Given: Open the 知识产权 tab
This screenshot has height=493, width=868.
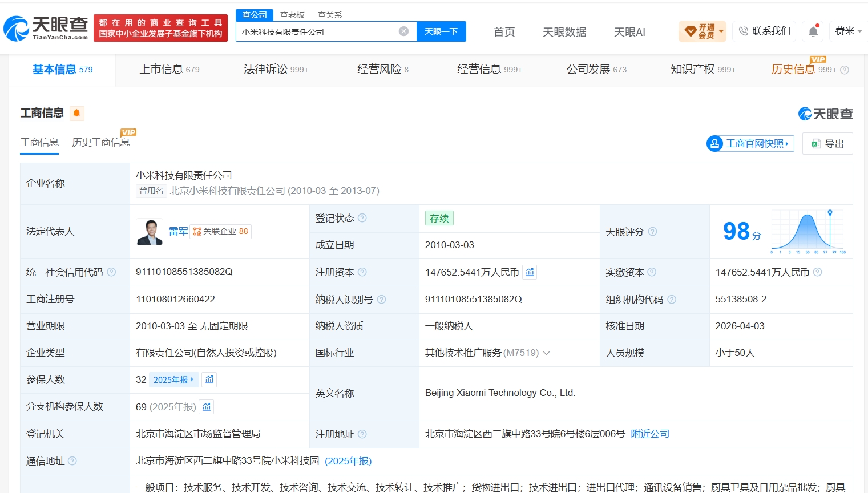Looking at the screenshot, I should click(703, 70).
